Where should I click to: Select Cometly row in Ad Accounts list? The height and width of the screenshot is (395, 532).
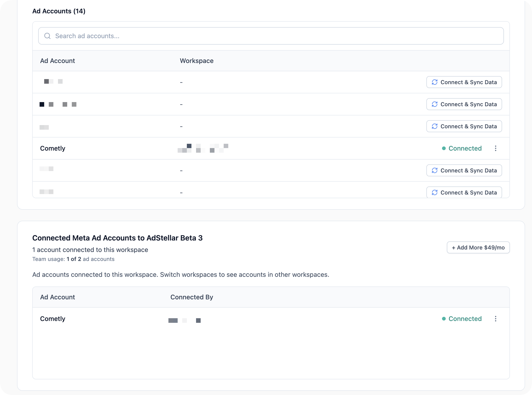tap(53, 148)
